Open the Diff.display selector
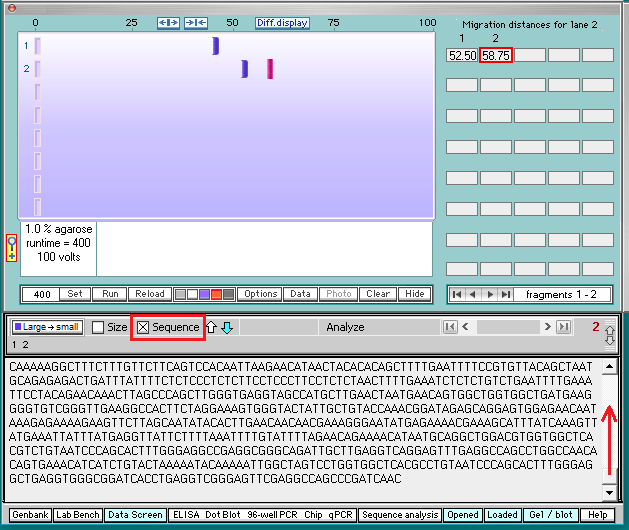The height and width of the screenshot is (530, 629). tap(282, 23)
